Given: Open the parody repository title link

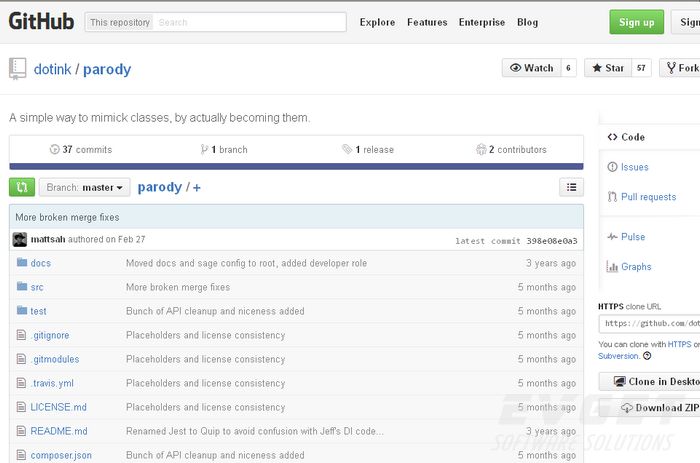Looking at the screenshot, I should (x=107, y=69).
